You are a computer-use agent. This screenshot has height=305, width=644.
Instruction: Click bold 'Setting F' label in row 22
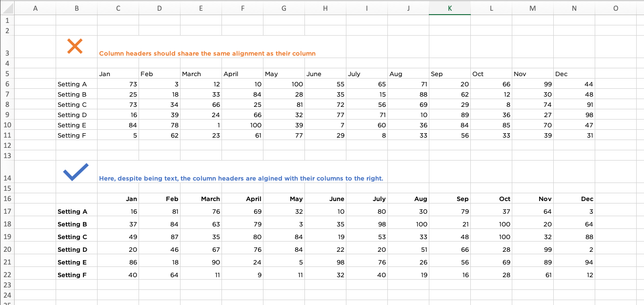(72, 275)
